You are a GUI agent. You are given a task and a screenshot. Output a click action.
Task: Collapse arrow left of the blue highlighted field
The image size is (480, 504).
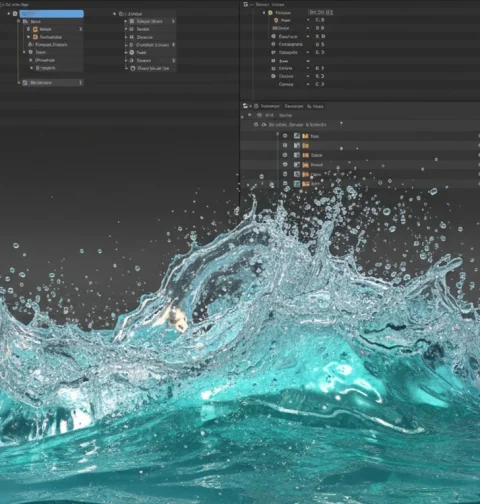click(9, 14)
